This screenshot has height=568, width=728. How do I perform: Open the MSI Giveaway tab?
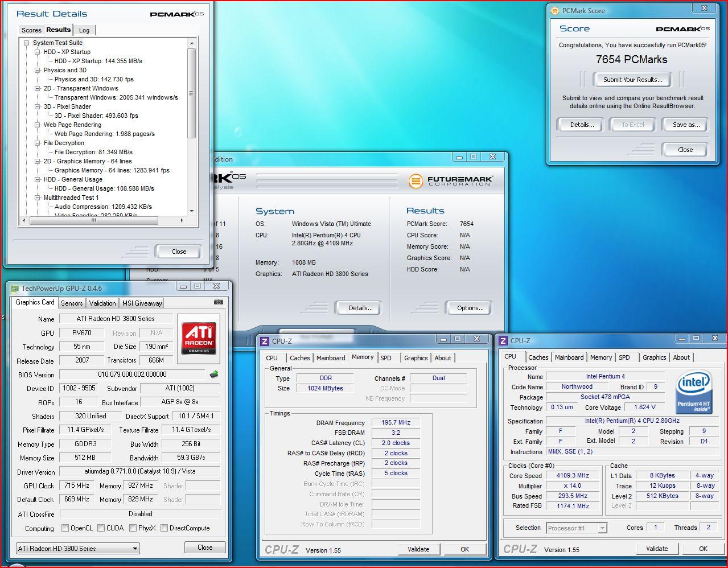142,303
